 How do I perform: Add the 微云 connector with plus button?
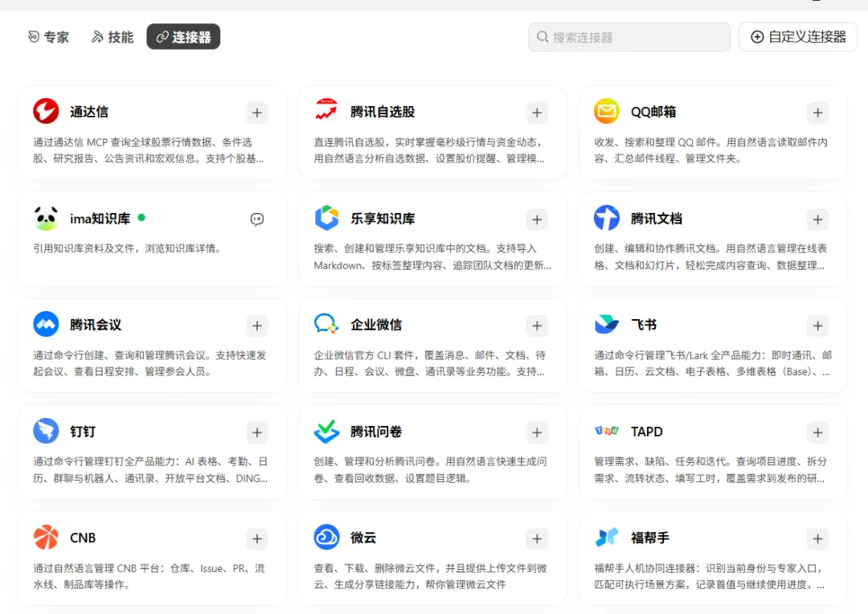click(x=537, y=538)
